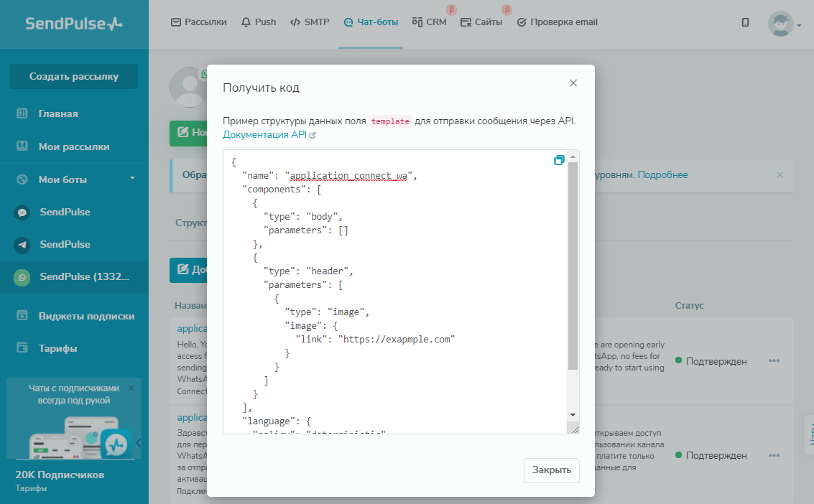This screenshot has width=814, height=504.
Task: Click the Закрыть button
Action: (x=551, y=470)
